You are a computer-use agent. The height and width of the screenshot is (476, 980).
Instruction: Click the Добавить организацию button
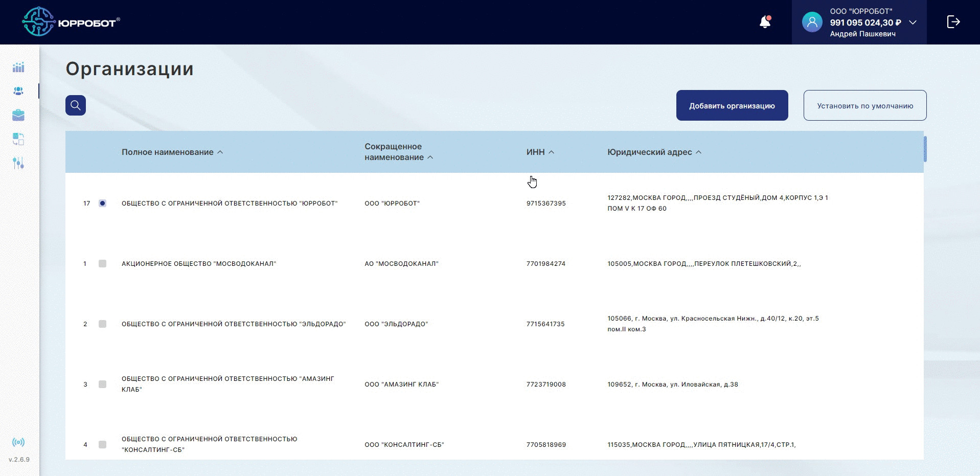[x=732, y=105]
